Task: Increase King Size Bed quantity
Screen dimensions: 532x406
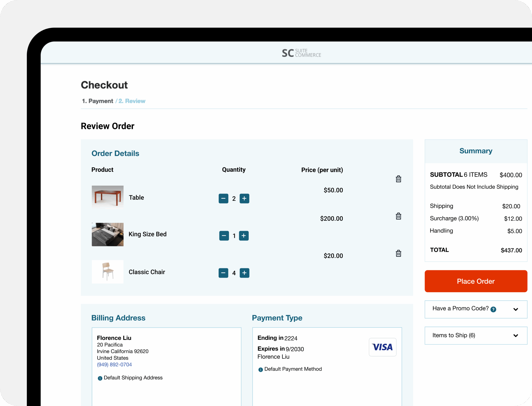Action: point(244,236)
